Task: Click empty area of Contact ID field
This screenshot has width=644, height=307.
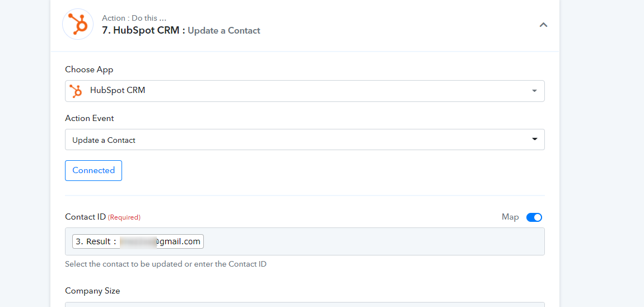Action: (374, 241)
